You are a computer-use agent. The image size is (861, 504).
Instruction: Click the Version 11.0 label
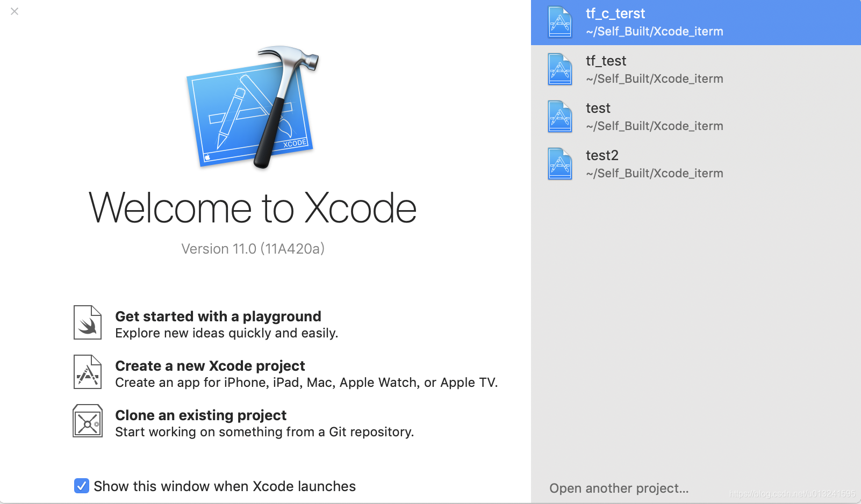[253, 248]
